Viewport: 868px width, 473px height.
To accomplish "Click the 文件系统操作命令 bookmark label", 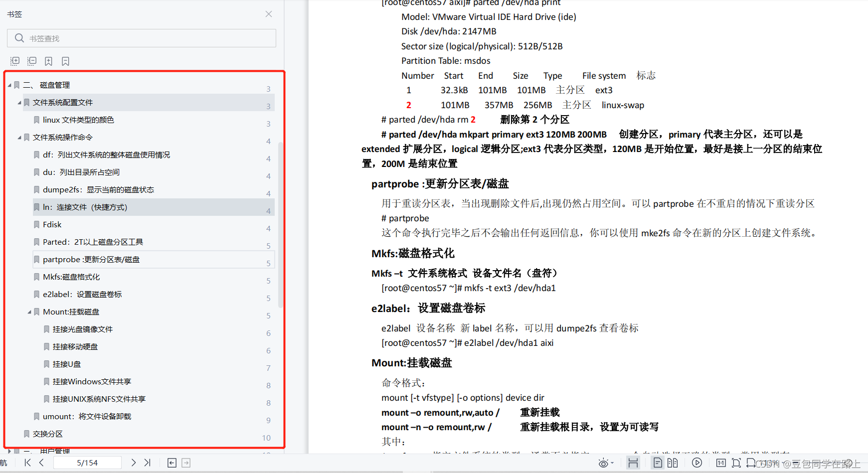I will [x=63, y=138].
